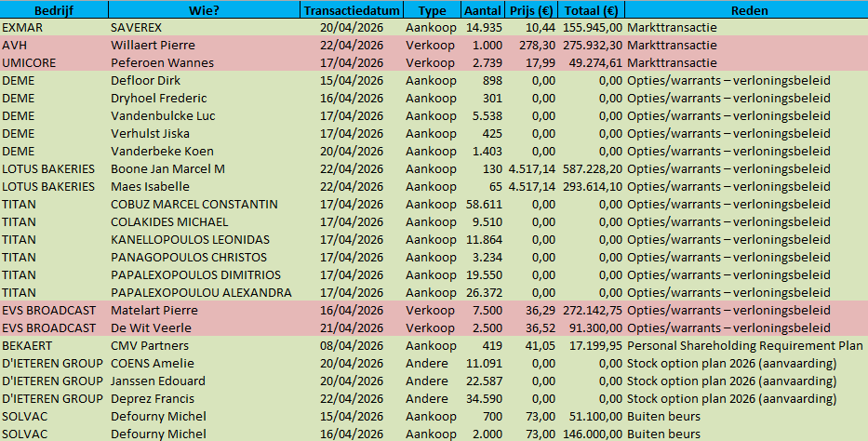
Task: Click the PAPALEXOPOULOU ALEXANDRA name cell
Action: (x=201, y=292)
